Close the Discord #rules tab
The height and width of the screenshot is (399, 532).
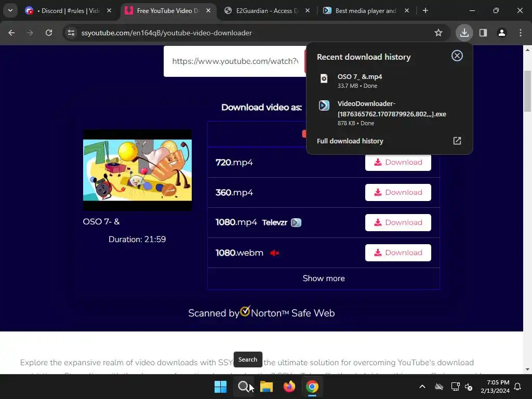[109, 10]
